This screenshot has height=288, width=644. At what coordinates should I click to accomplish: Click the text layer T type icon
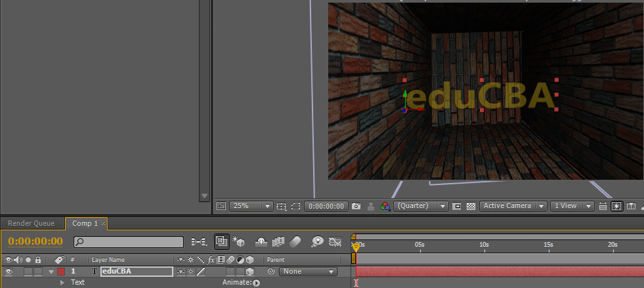[x=95, y=271]
